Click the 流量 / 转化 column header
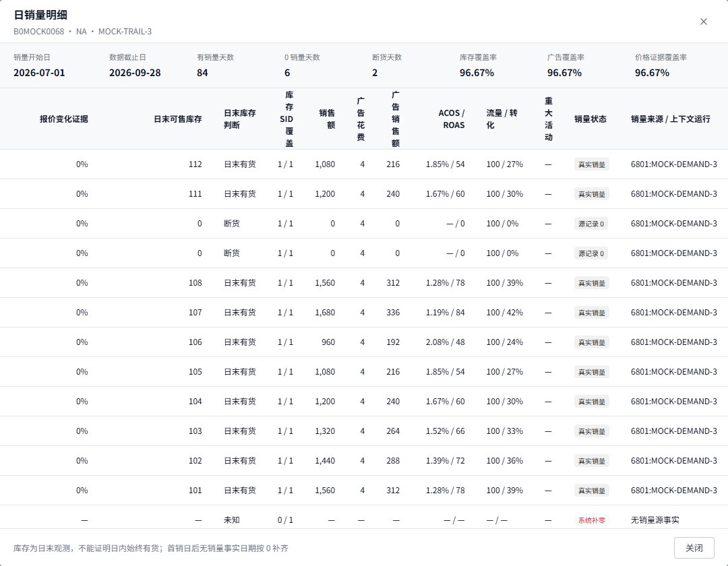728x566 pixels. point(502,119)
